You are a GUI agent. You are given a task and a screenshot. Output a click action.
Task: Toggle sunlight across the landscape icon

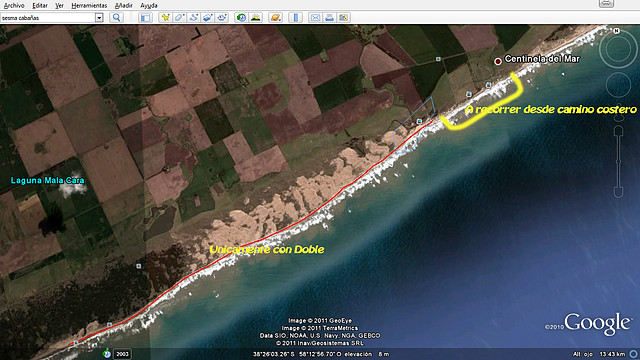pos(256,18)
